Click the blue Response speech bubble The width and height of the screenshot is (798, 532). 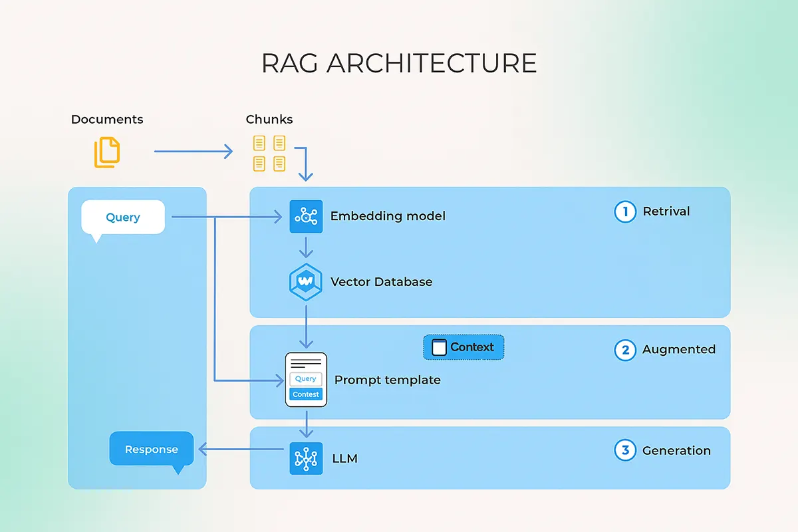[x=151, y=450]
